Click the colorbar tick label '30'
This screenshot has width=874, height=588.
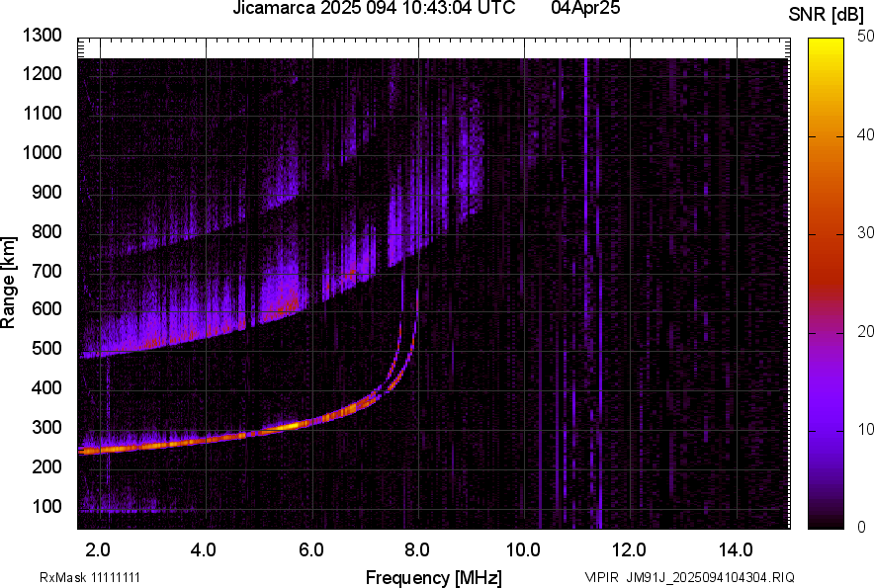click(866, 232)
